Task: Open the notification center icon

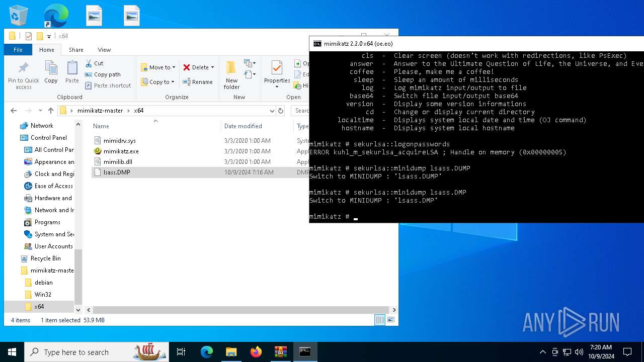Action: tap(627, 352)
